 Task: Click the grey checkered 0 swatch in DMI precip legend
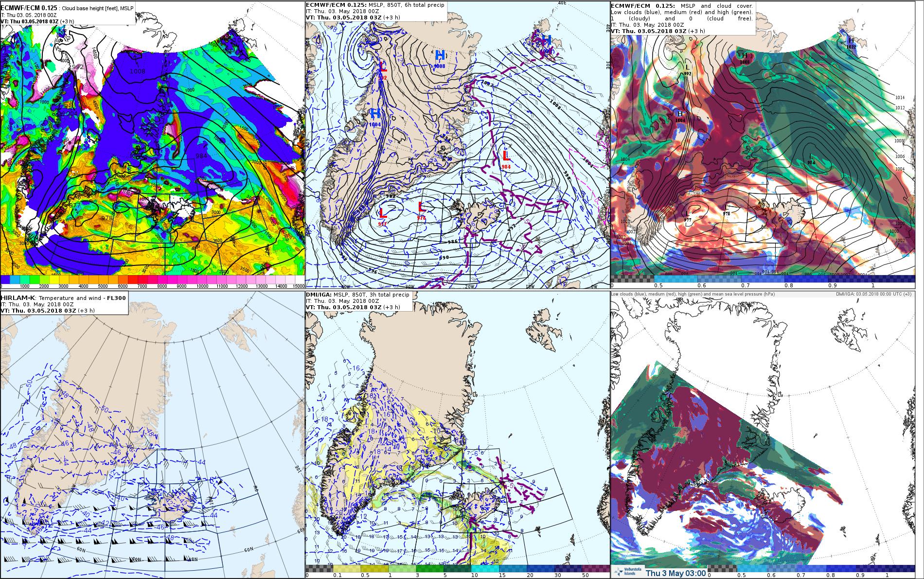pos(320,568)
